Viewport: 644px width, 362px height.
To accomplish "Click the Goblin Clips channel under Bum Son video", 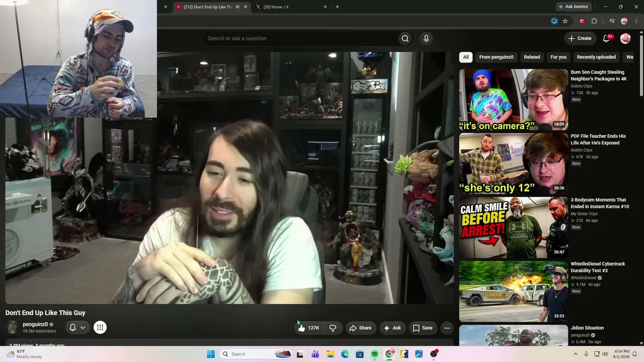I will [581, 86].
